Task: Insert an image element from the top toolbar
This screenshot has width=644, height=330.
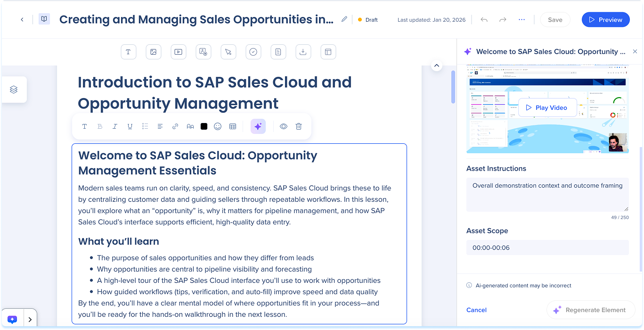Action: pyautogui.click(x=153, y=52)
